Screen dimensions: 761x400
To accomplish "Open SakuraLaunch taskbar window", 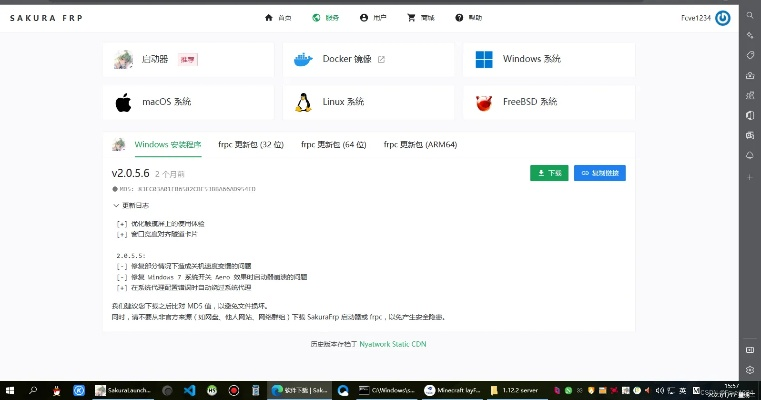I will click(123, 390).
